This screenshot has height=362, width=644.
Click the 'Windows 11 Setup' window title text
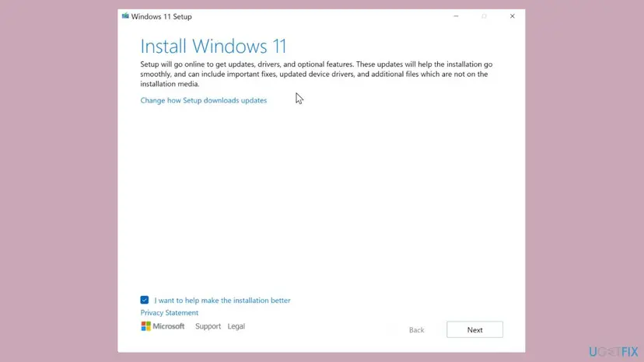tap(162, 17)
